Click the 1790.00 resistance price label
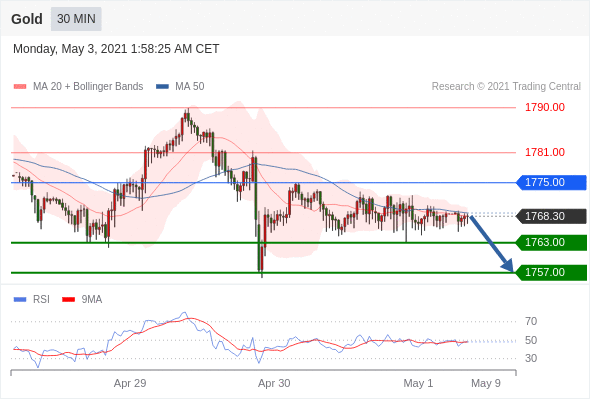590x400 pixels. point(544,107)
